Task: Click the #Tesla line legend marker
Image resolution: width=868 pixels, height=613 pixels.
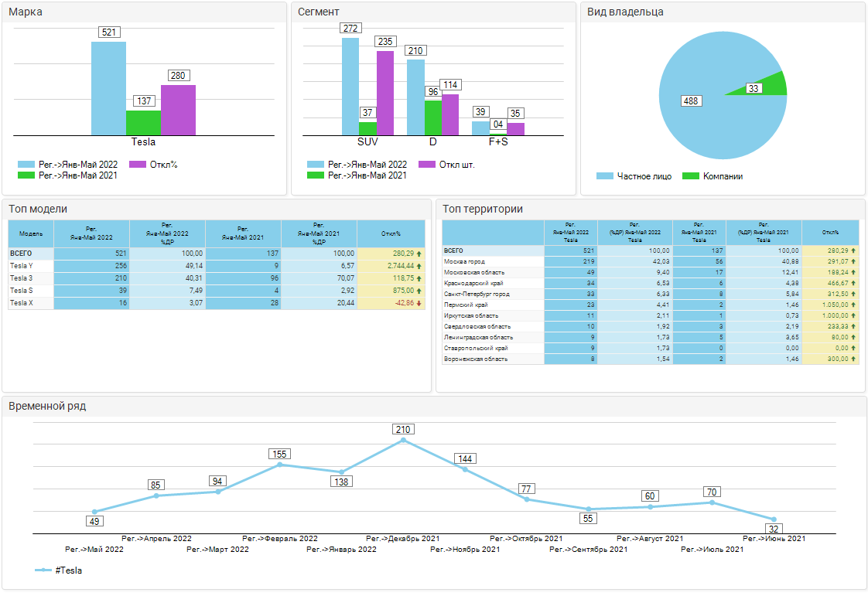Action: pyautogui.click(x=43, y=570)
